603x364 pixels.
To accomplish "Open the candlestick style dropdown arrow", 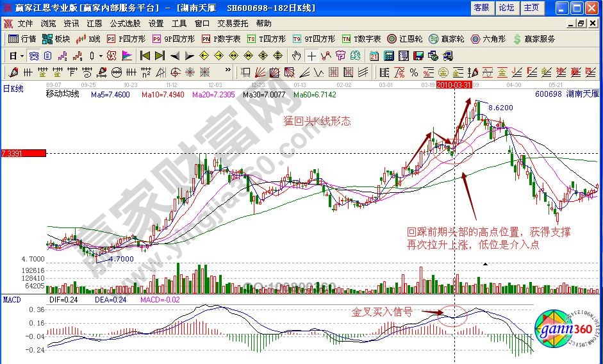I will pos(100,55).
